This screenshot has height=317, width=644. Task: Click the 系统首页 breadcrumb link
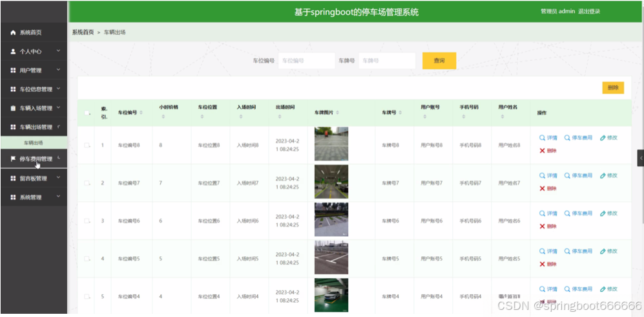(x=83, y=32)
